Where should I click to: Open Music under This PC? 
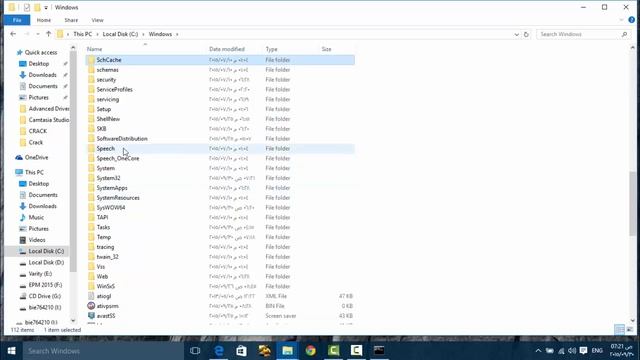click(36, 218)
